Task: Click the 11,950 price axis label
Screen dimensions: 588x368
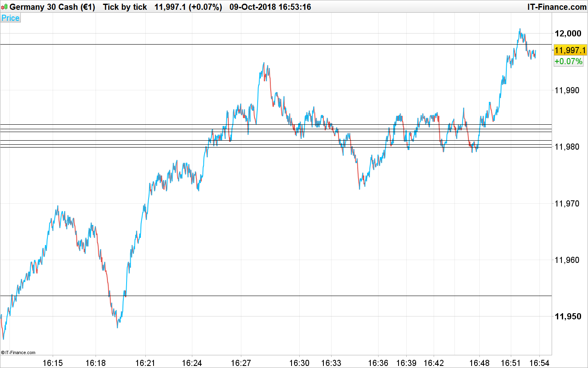Action: (x=568, y=316)
